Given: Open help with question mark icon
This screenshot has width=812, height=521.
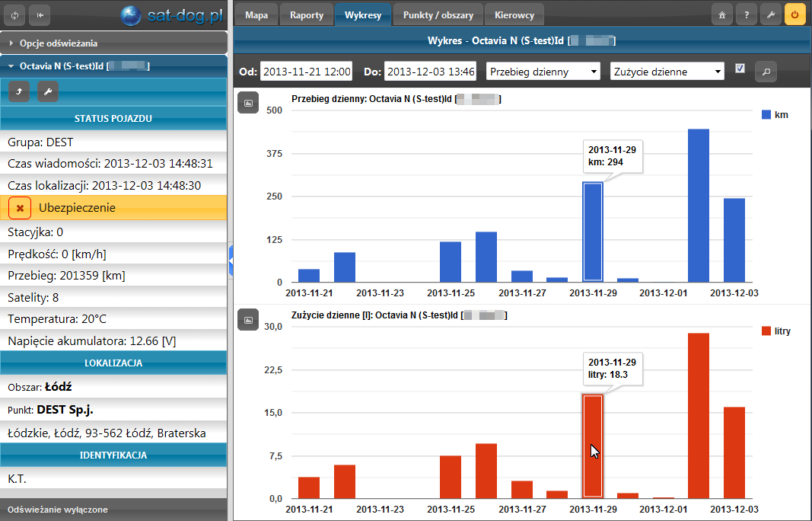Looking at the screenshot, I should click(747, 14).
